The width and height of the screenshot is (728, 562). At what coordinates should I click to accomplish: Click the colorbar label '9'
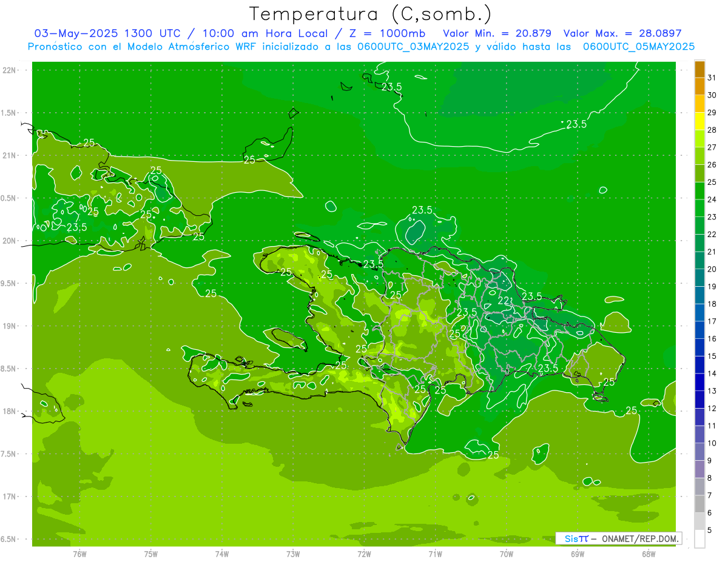pos(710,461)
